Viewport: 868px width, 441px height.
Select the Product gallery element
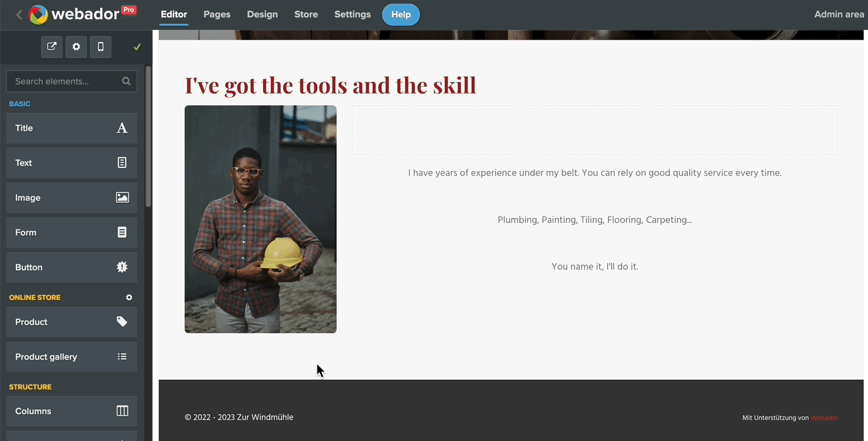(x=71, y=357)
